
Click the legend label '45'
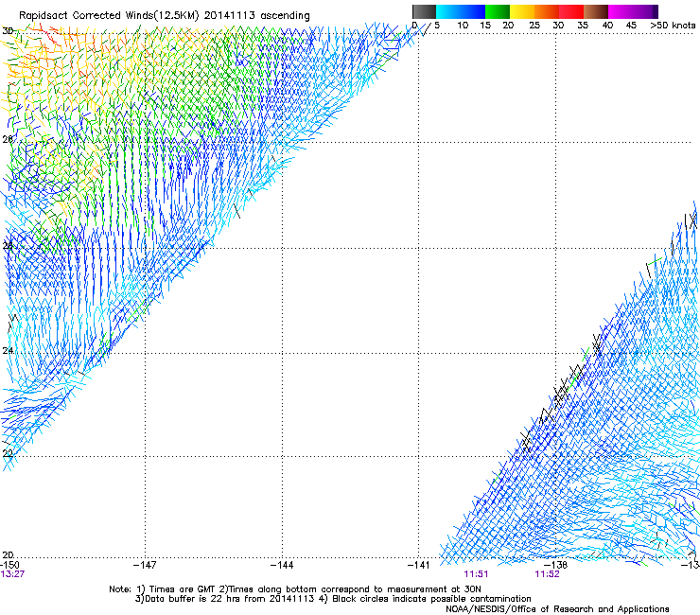[631, 26]
